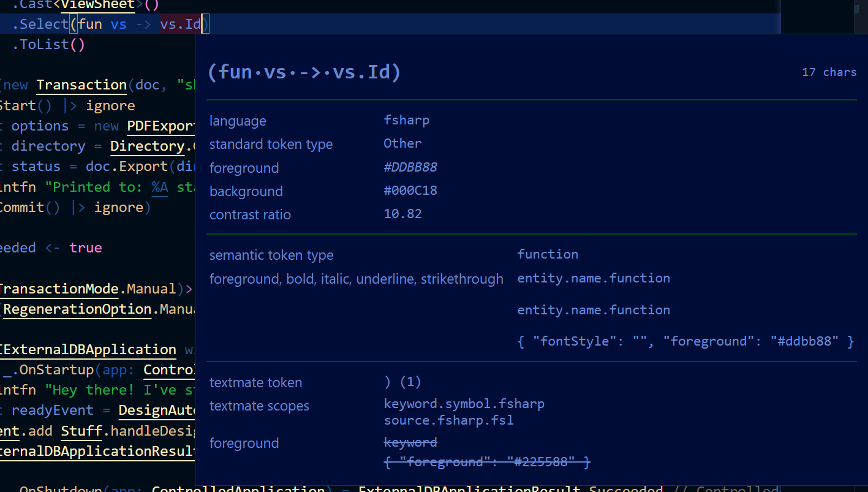Image resolution: width=868 pixels, height=492 pixels.
Task: Click the struck-through "keyword" foreground entry
Action: [x=410, y=442]
